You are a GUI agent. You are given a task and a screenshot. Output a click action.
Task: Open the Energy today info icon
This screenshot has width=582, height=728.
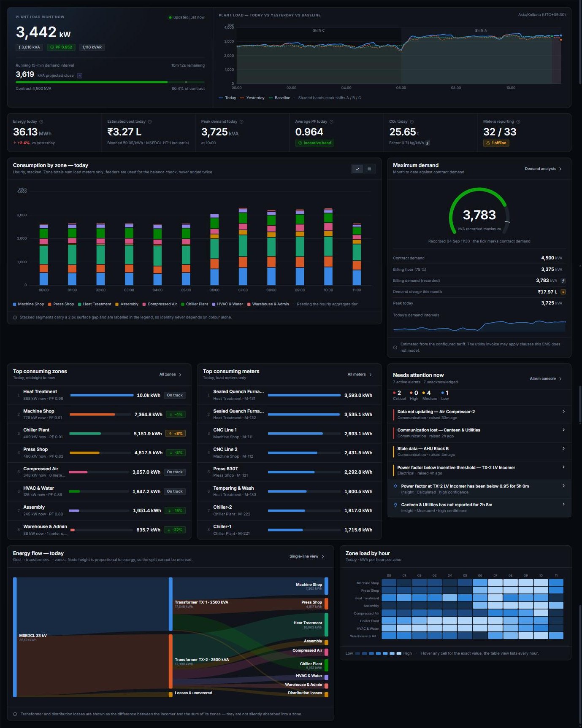41,122
